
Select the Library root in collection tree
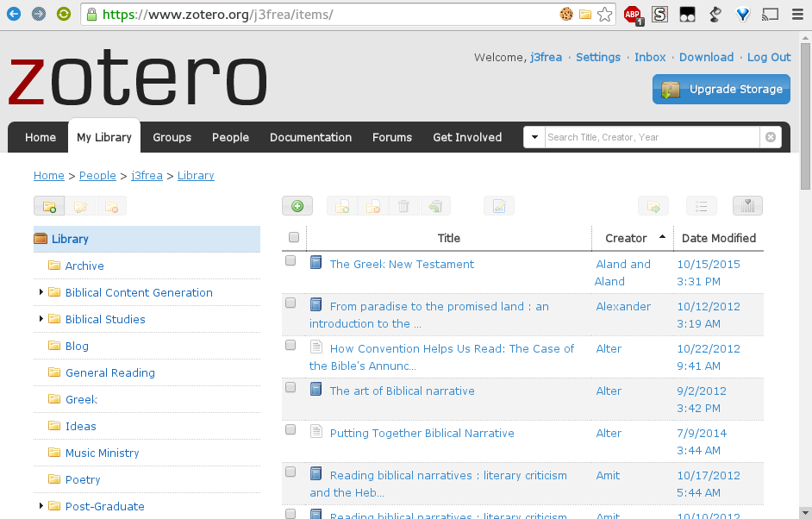click(x=147, y=239)
